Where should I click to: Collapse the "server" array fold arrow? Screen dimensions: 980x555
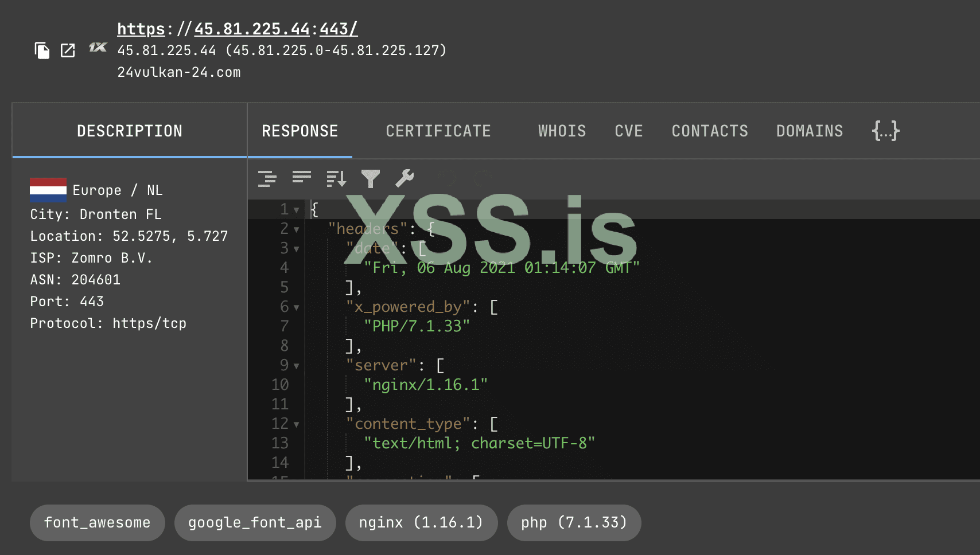click(x=296, y=366)
